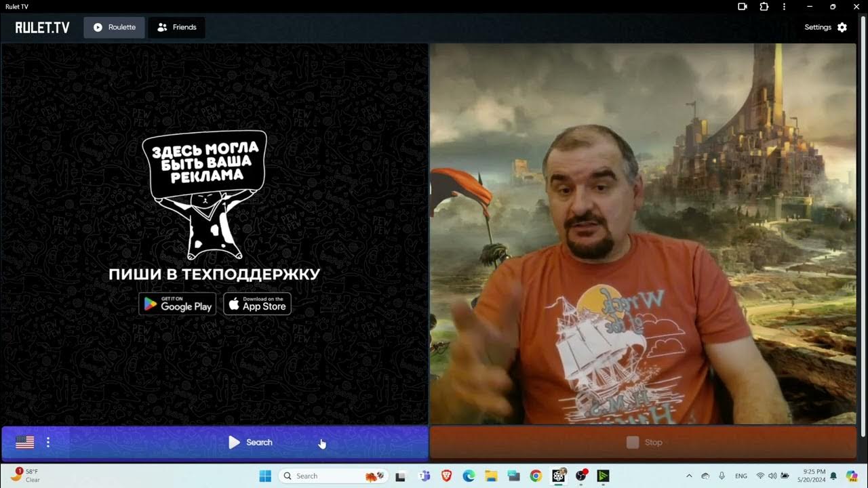Show hidden system tray icons chevron
Image resolution: width=868 pixels, height=488 pixels.
pos(689,476)
